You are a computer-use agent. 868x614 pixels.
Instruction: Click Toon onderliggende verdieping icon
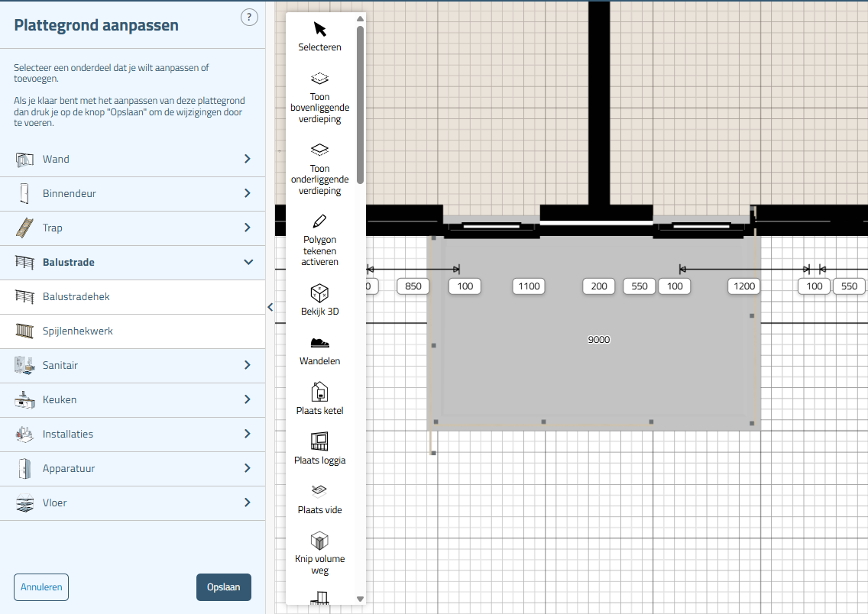(319, 150)
